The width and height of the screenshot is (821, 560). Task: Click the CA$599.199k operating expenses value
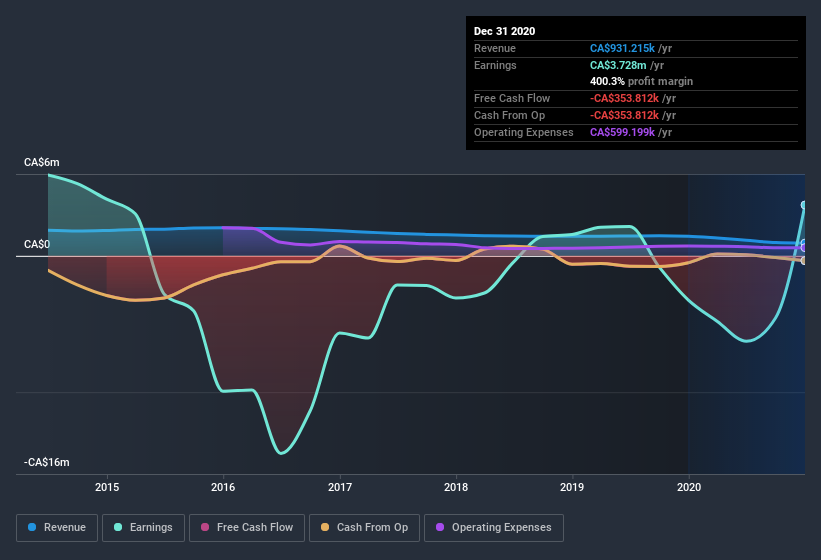click(631, 132)
